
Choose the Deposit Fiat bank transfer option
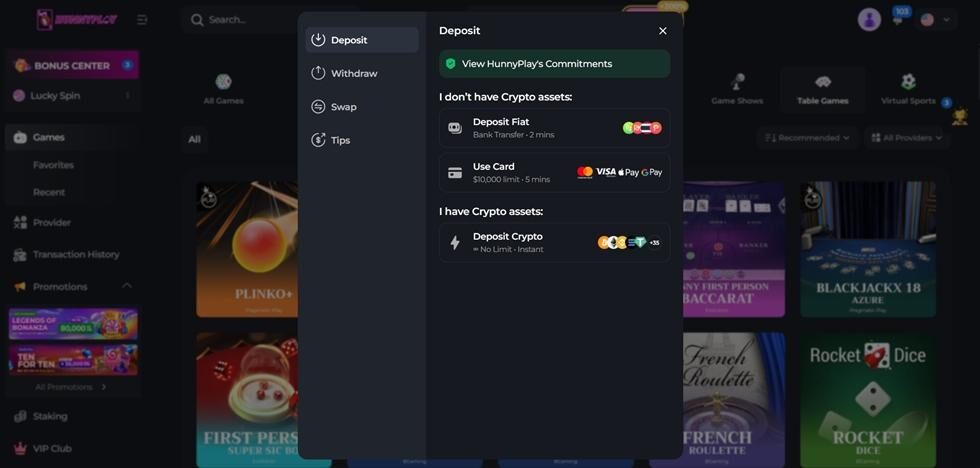pyautogui.click(x=554, y=128)
